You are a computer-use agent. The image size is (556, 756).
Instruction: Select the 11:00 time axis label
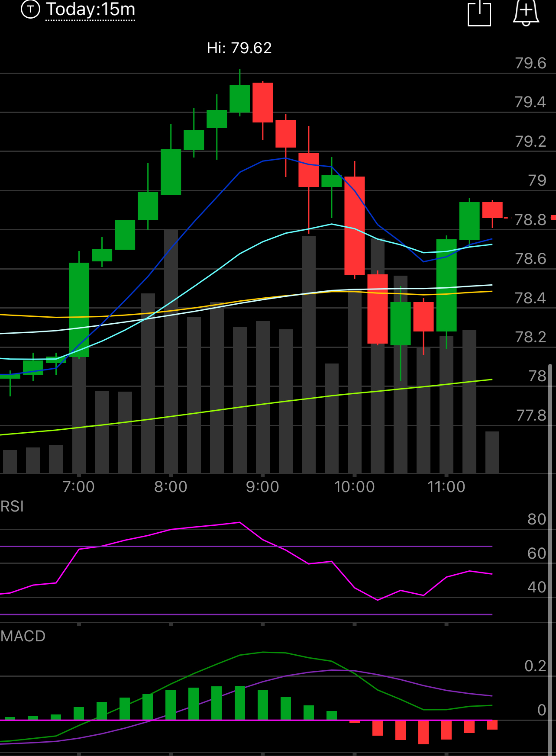446,487
